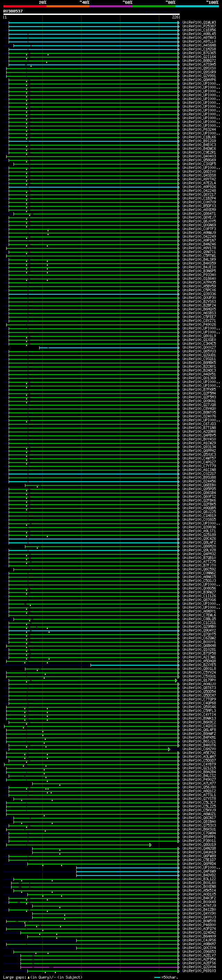Select label UniRef100_A7S9A5
Screen dimensions: 222x980
199,64
